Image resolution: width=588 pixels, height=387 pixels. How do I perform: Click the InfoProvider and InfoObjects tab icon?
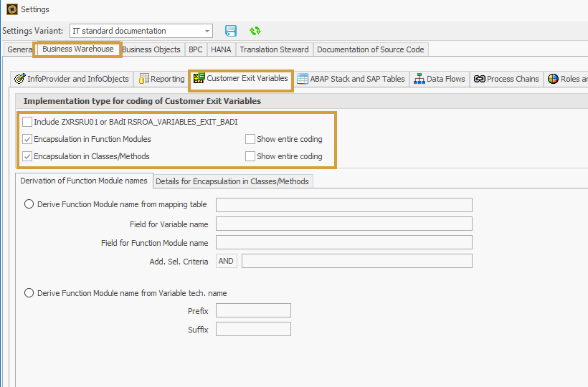point(20,79)
